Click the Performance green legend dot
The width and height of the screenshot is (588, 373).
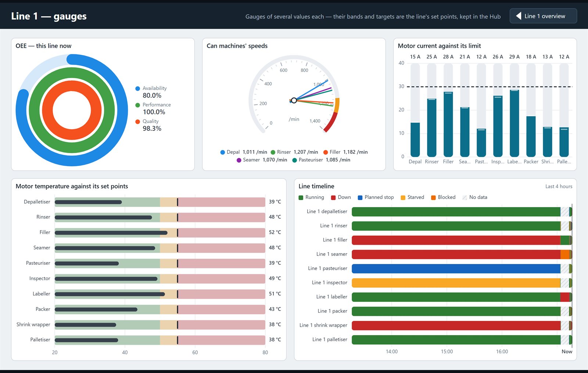click(x=138, y=105)
